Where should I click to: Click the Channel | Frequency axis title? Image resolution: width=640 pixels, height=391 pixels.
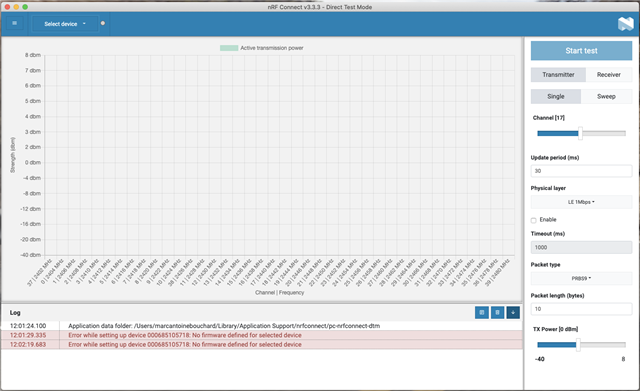tap(280, 293)
